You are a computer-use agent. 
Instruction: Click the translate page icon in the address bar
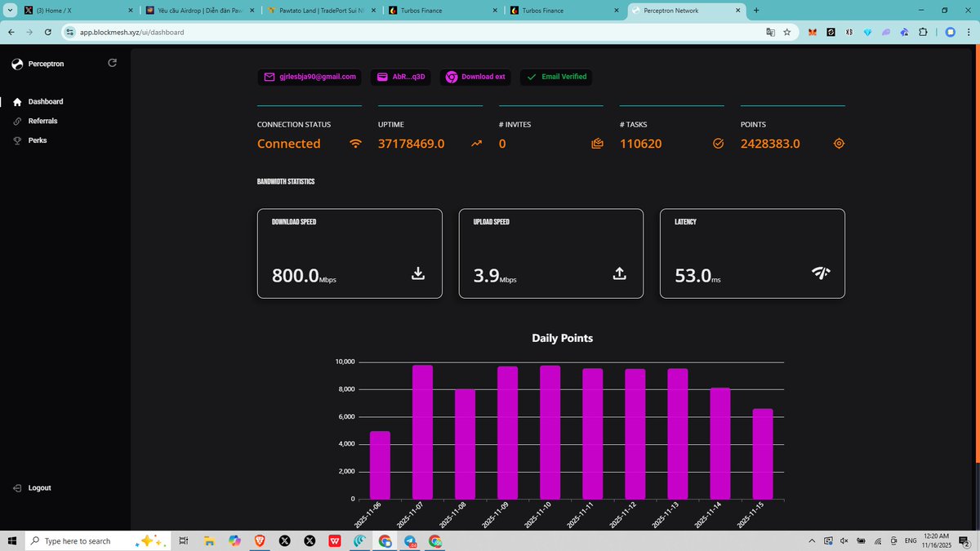click(769, 33)
